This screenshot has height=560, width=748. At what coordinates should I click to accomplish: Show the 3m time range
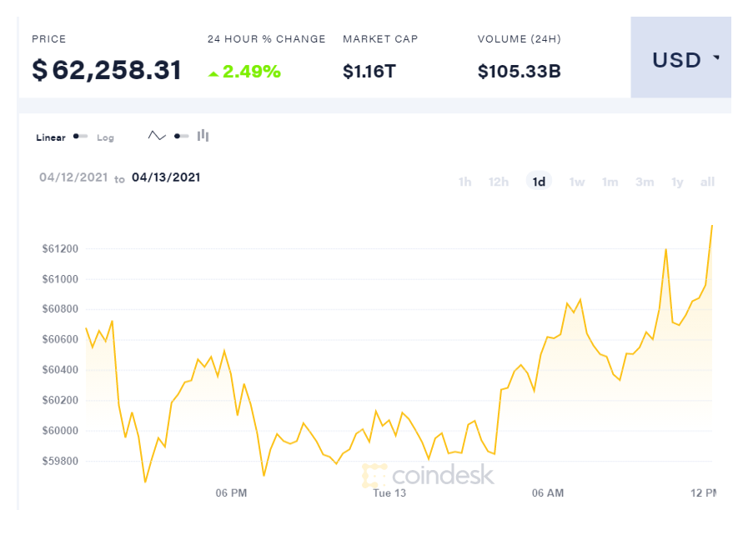[645, 182]
